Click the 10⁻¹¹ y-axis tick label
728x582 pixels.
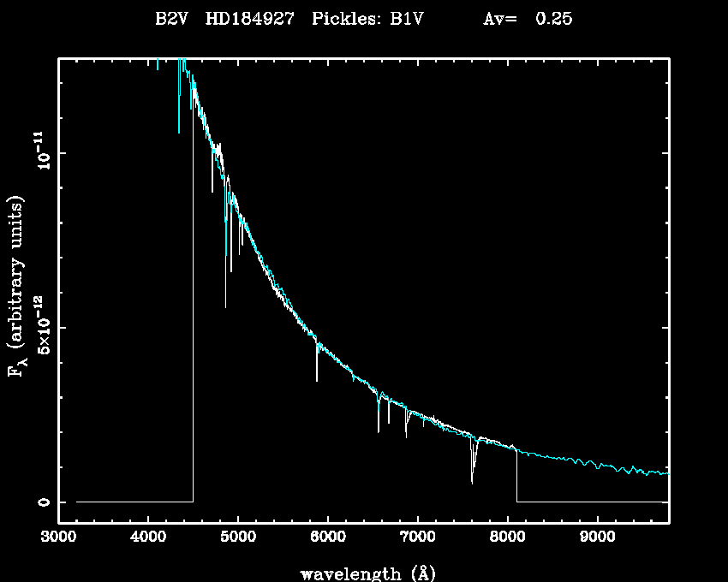[x=43, y=152]
